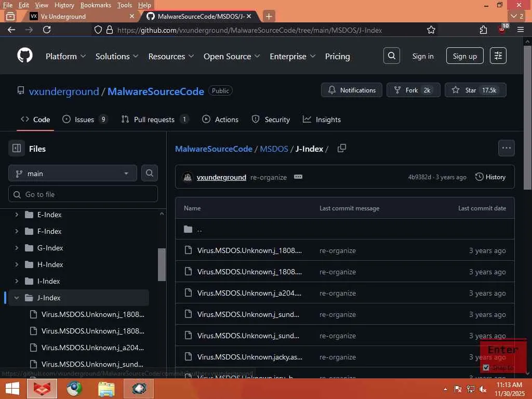532x399 pixels.
Task: Expand the Enterprise menu
Action: [x=292, y=56]
